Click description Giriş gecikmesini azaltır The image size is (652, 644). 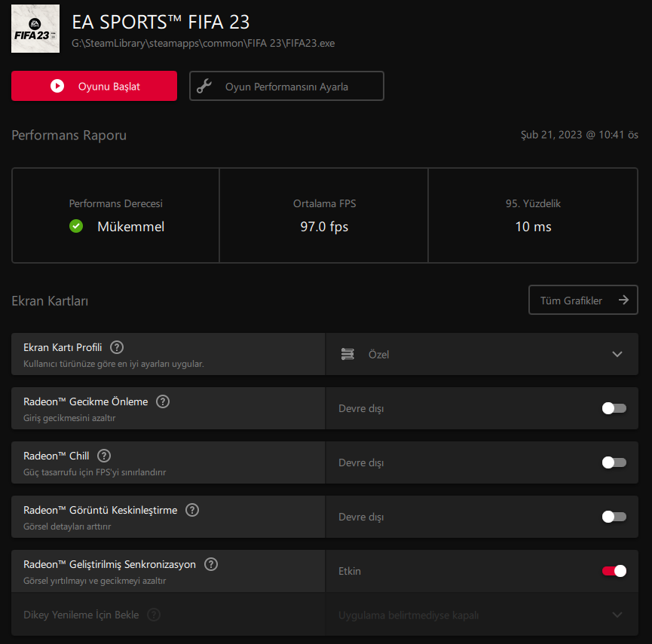(69, 418)
